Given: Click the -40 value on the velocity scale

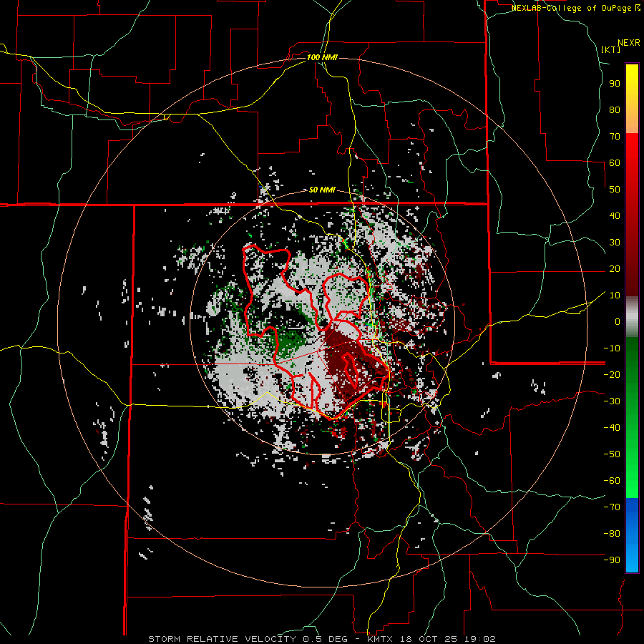Looking at the screenshot, I should coord(612,428).
